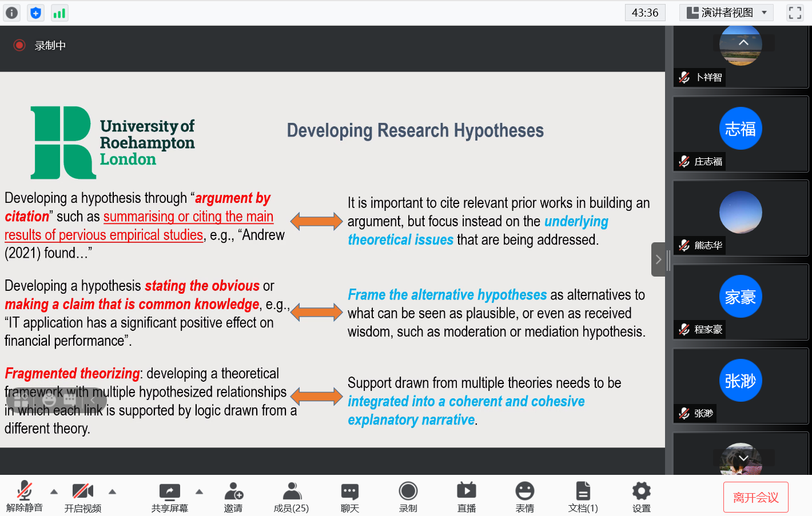Open the 演讲者视图 view dropdown
This screenshot has height=516, width=812.
pyautogui.click(x=726, y=13)
